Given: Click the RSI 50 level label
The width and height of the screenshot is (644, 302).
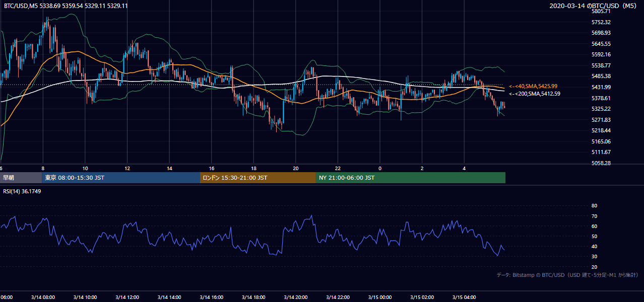Looking at the screenshot, I should pyautogui.click(x=594, y=236).
